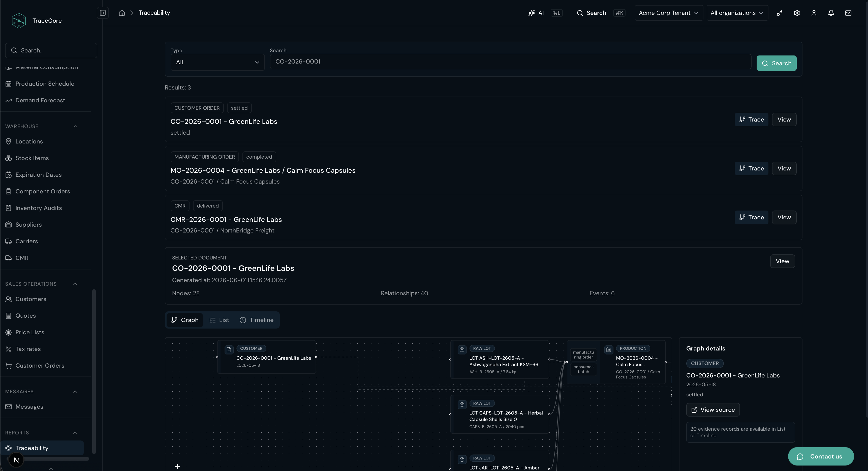Click the traceability search input field
This screenshot has height=471, width=868.
510,62
